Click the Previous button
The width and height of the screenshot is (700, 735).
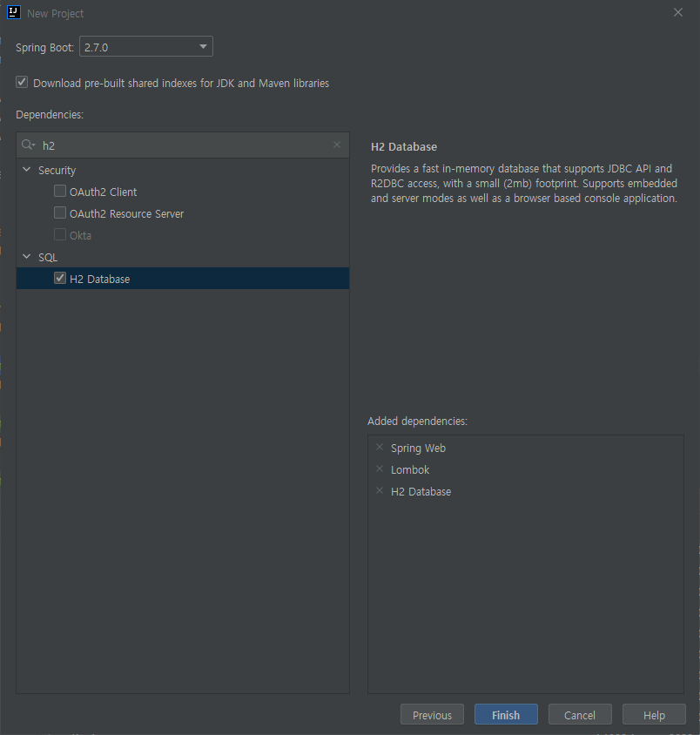[432, 715]
